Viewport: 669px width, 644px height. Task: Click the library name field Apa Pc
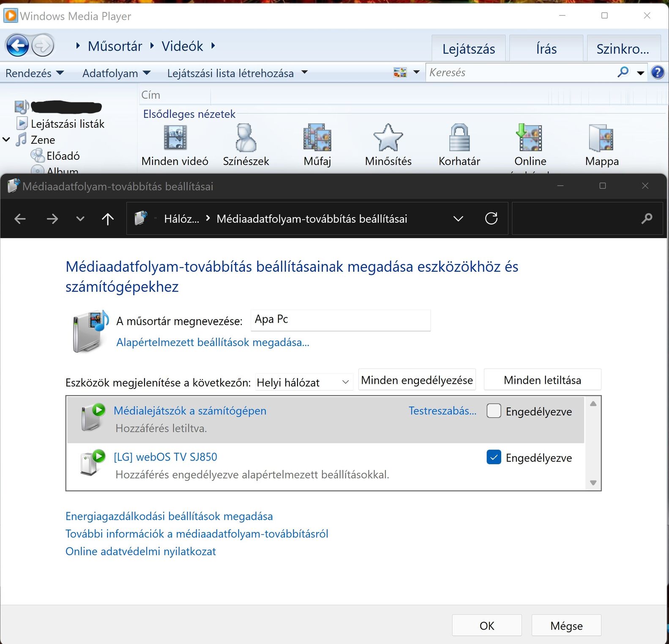341,320
